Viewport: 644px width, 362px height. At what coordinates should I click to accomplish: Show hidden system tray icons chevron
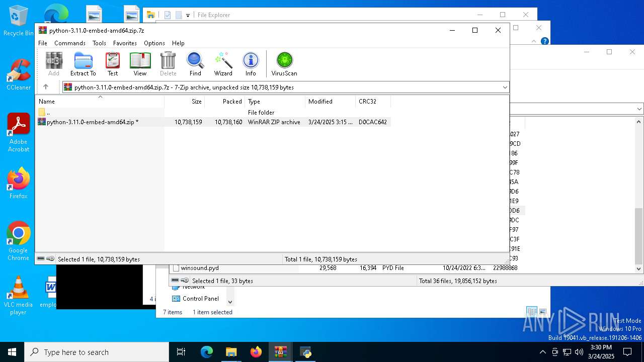tap(542, 352)
